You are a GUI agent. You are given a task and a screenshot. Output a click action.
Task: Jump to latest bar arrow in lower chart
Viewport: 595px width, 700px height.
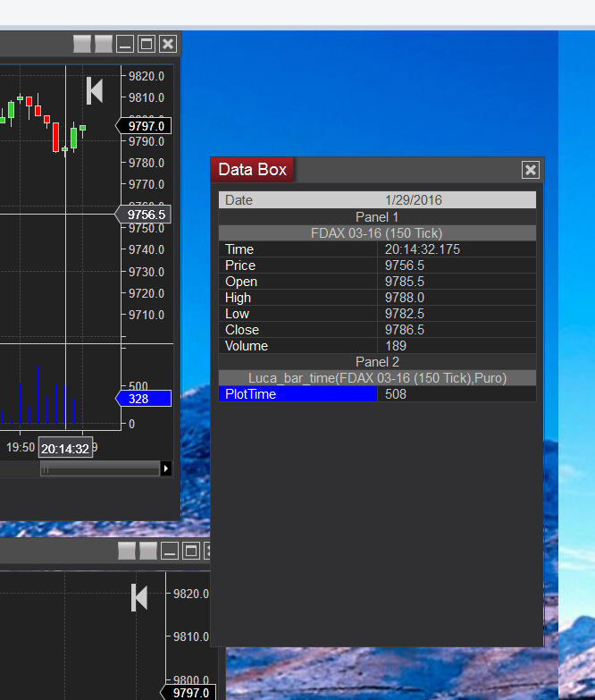pyautogui.click(x=139, y=597)
